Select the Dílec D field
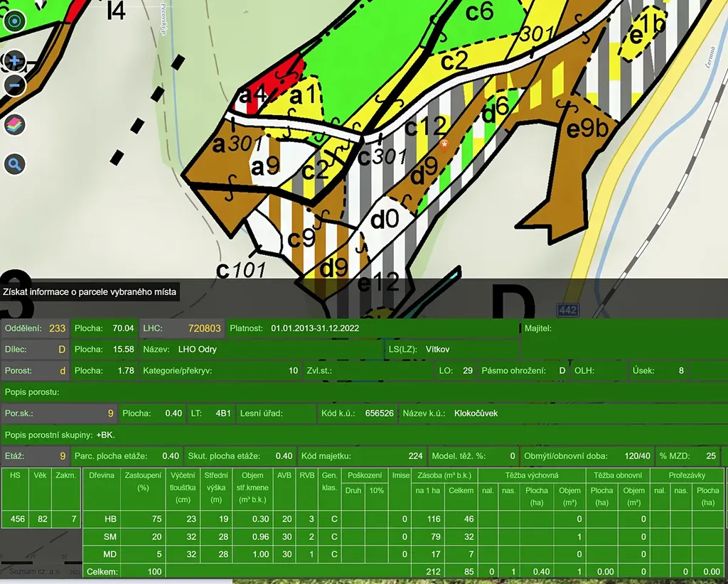 [x=35, y=350]
